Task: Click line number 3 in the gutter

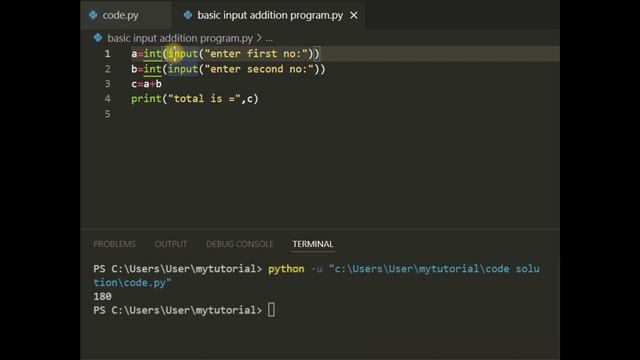Action: pos(107,84)
